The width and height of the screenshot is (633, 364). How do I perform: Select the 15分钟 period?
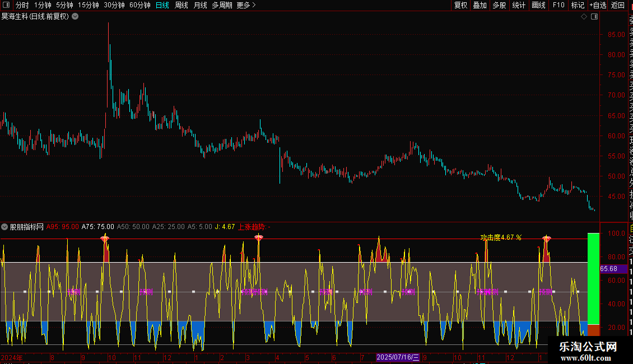point(89,5)
